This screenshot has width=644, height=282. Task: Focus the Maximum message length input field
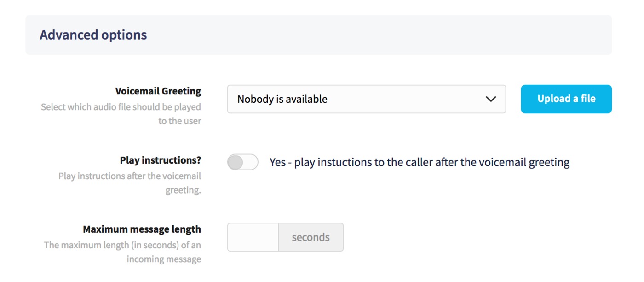click(x=253, y=237)
